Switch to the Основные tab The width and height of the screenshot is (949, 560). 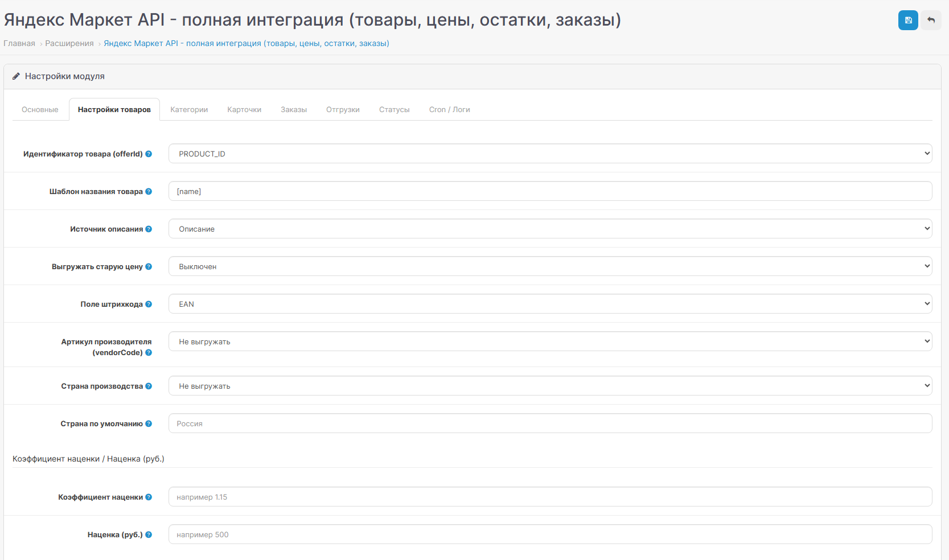[x=40, y=109]
